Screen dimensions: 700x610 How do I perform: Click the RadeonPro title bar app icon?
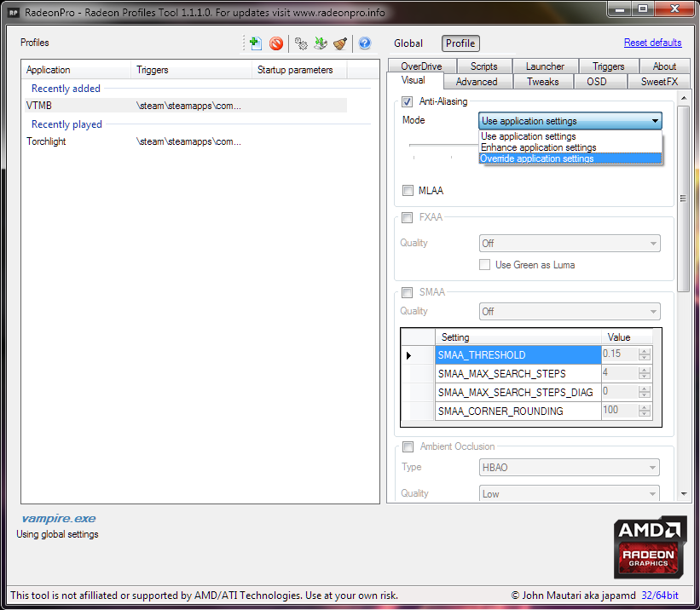(x=14, y=13)
